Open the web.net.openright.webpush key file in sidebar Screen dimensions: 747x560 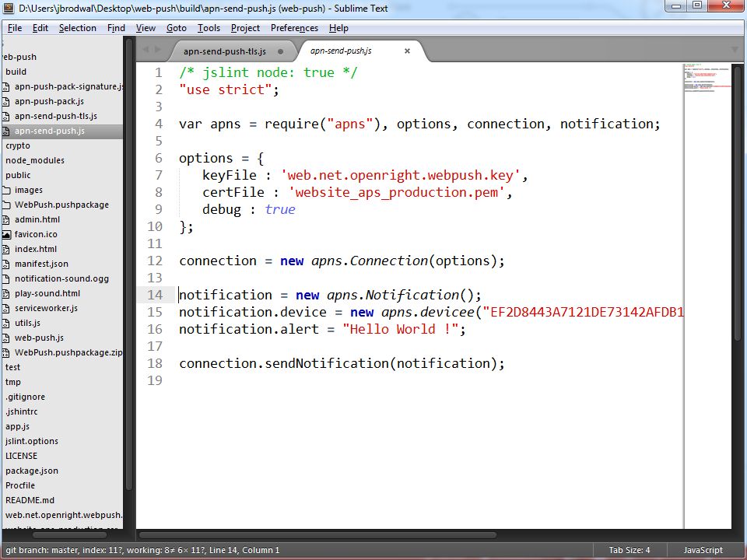[x=64, y=515]
